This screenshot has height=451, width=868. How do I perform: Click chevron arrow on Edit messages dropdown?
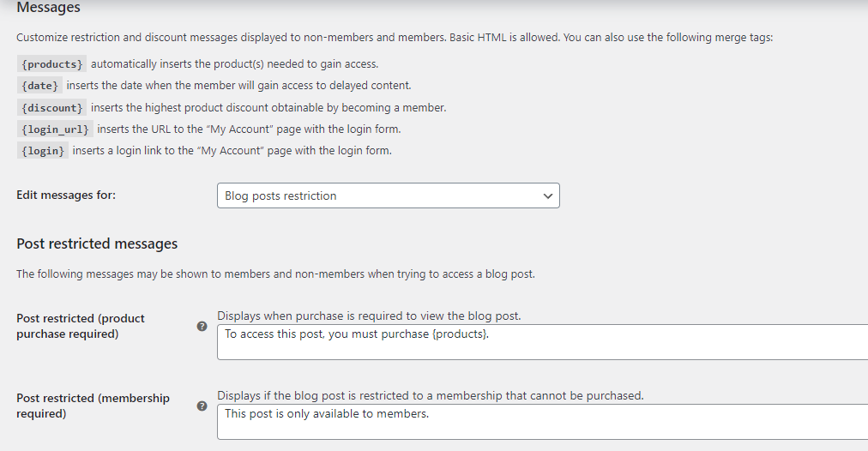click(547, 195)
